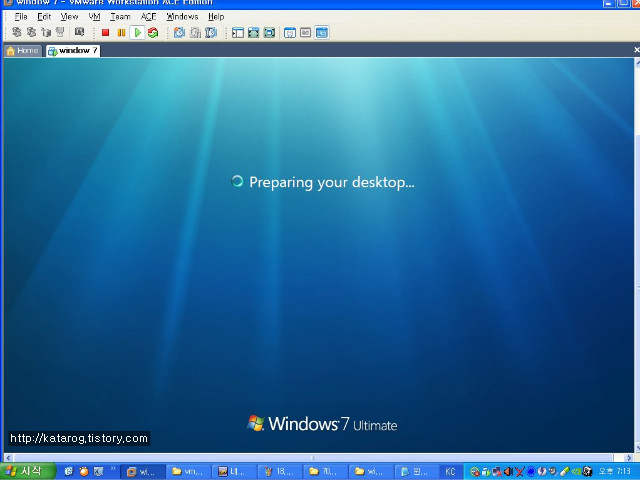Viewport: 640px width, 480px height.
Task: Click the Take Snapshot icon
Action: point(179,33)
